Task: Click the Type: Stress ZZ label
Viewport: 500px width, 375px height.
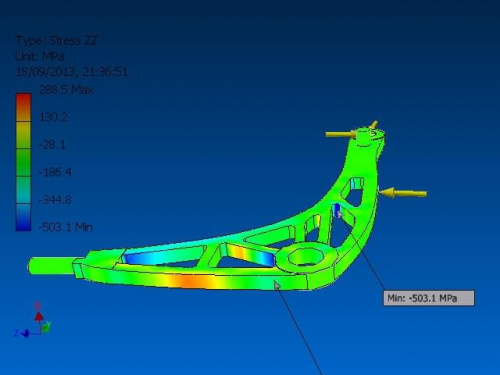Action: tap(56, 41)
